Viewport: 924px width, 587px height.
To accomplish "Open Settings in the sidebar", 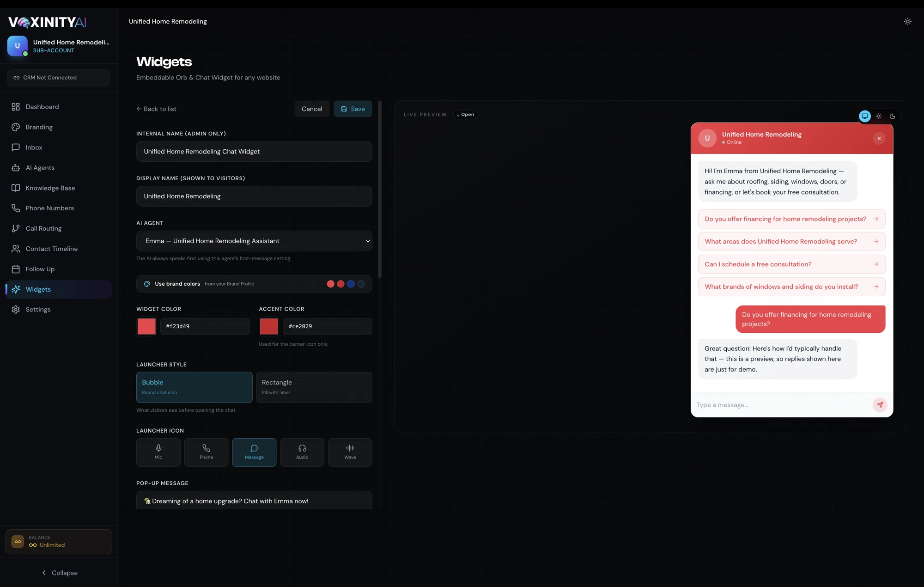I will (59, 310).
